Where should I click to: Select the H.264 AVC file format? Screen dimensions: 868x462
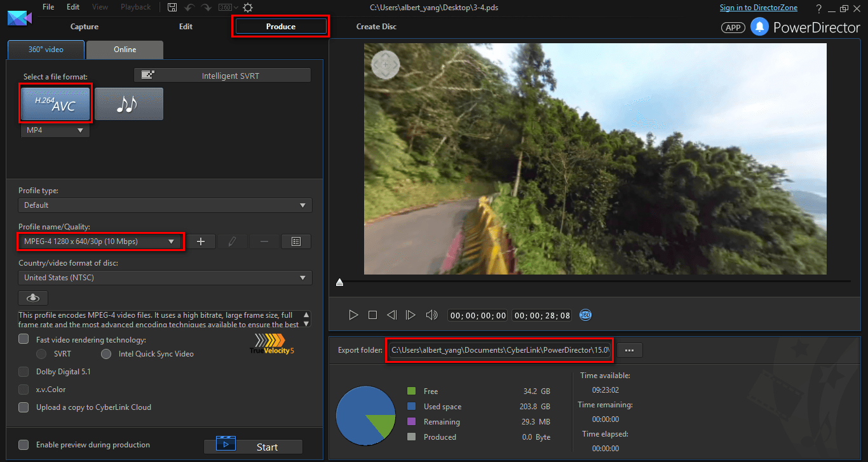click(56, 104)
